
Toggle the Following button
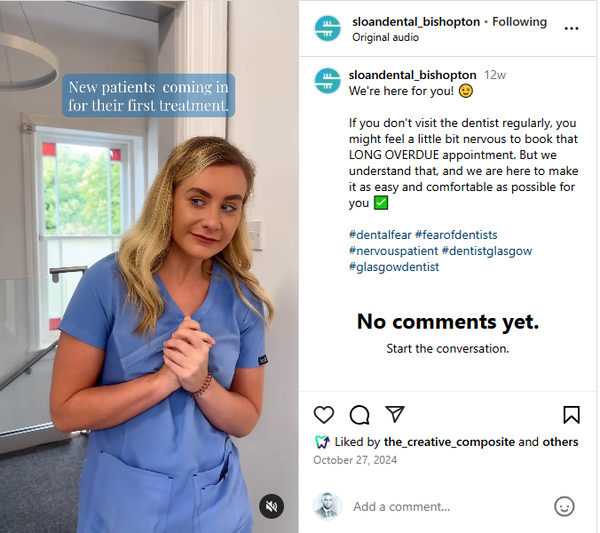coord(519,22)
